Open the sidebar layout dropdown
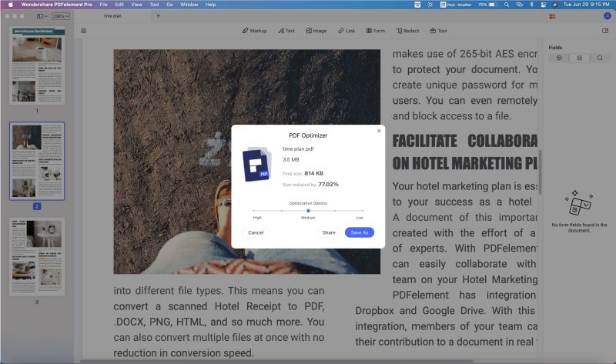 pos(42,16)
